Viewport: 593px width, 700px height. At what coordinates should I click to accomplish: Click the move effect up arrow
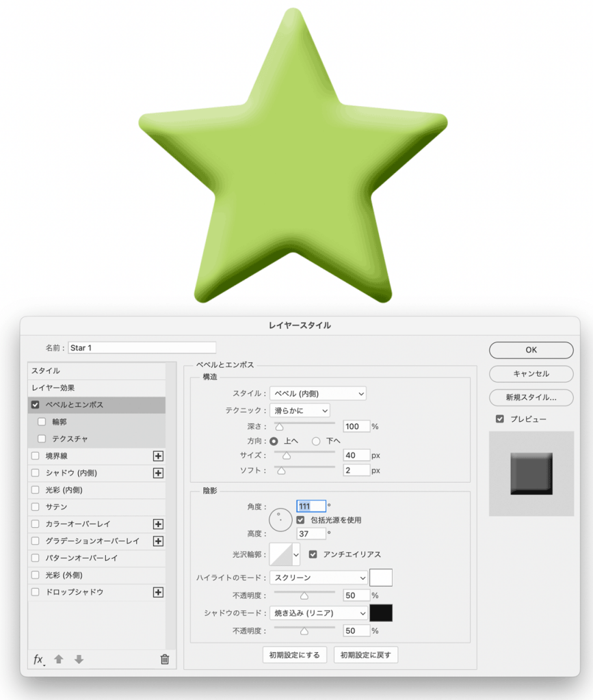coord(59,660)
